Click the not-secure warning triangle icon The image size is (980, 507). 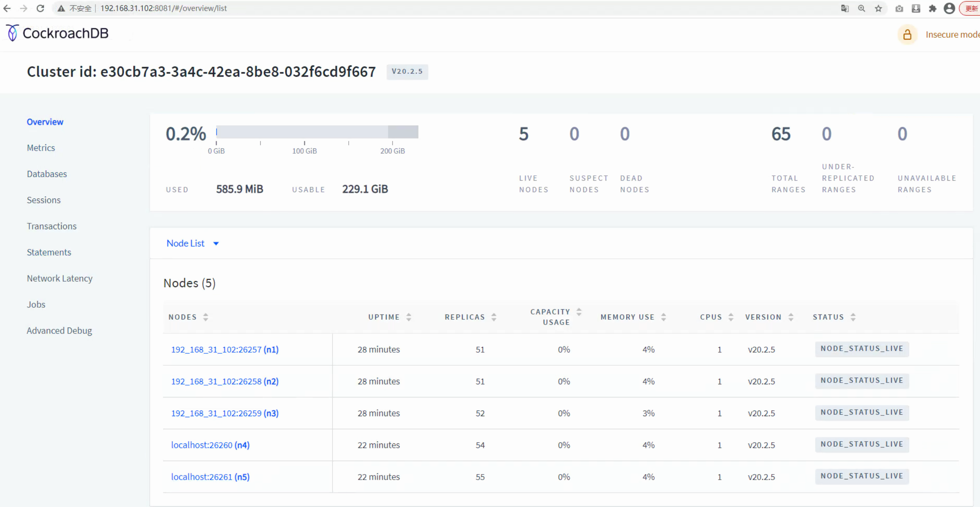coord(61,8)
